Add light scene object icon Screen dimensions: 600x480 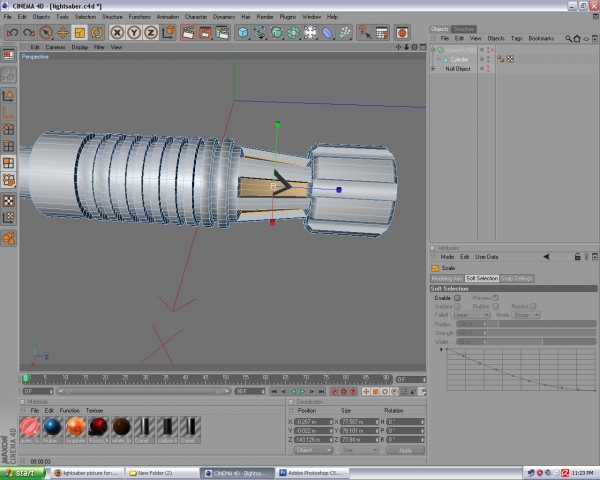(x=310, y=33)
